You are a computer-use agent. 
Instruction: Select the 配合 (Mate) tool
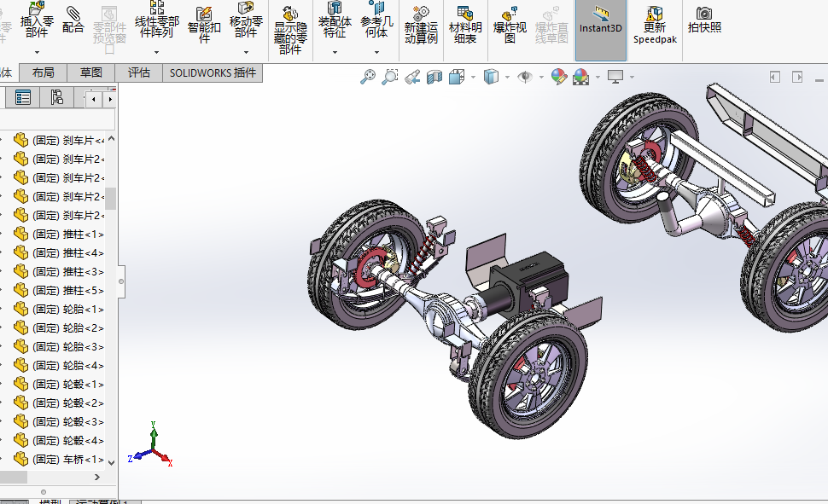(x=73, y=20)
